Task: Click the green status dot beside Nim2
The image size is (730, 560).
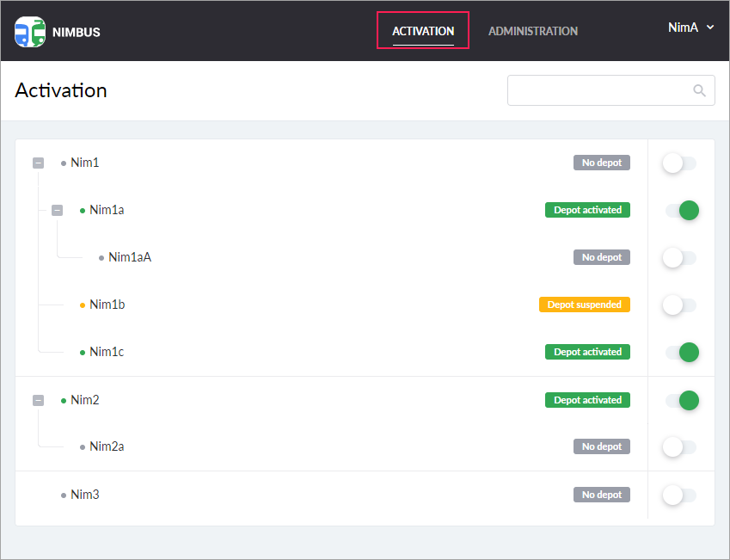Action: click(64, 400)
